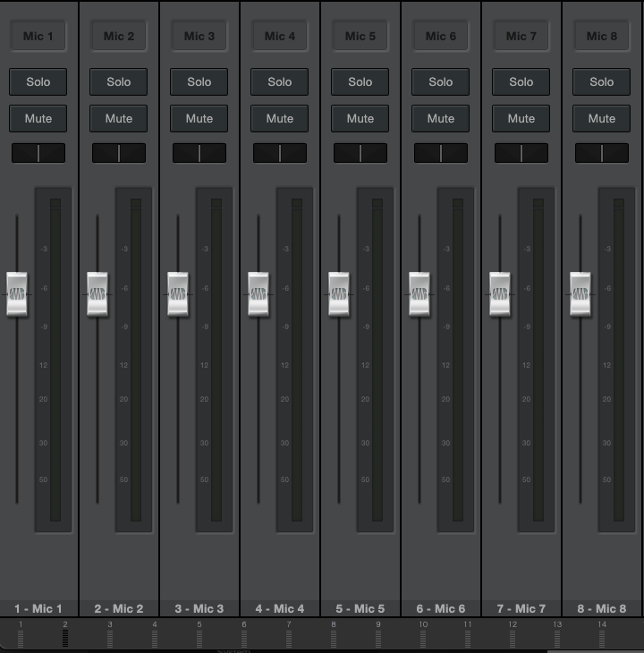Enable Solo on the Mic 8 channel
This screenshot has width=644, height=653.
click(x=602, y=81)
